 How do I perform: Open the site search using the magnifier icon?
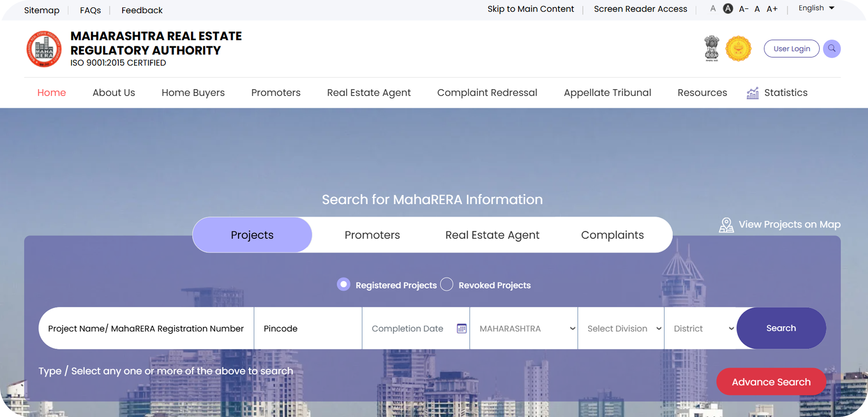pos(832,48)
